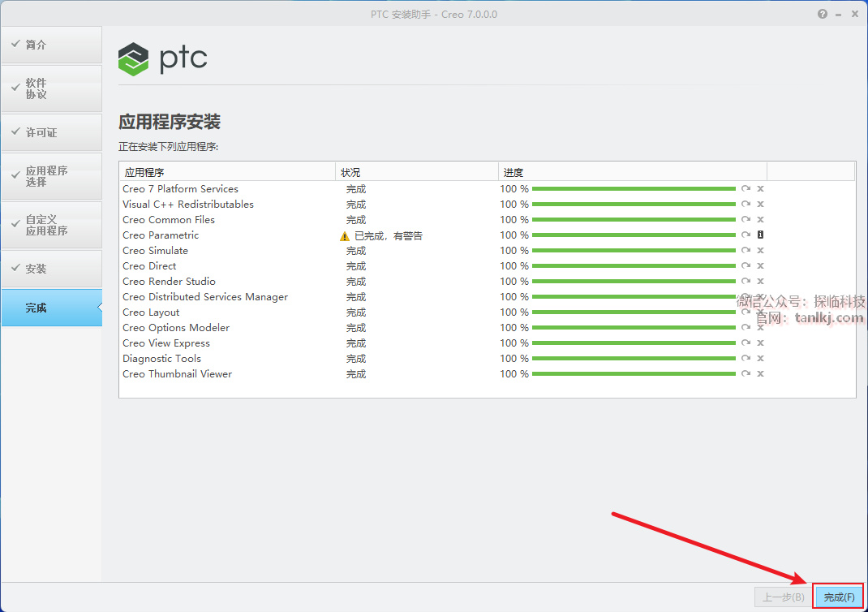Screen dimensions: 868x612
Task: Click cancel X for Diagnostic Tools
Action: click(761, 358)
